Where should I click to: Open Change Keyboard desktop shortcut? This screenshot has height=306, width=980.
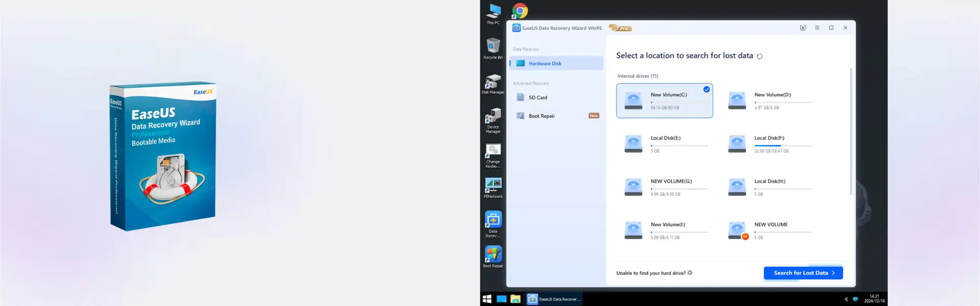(x=493, y=156)
